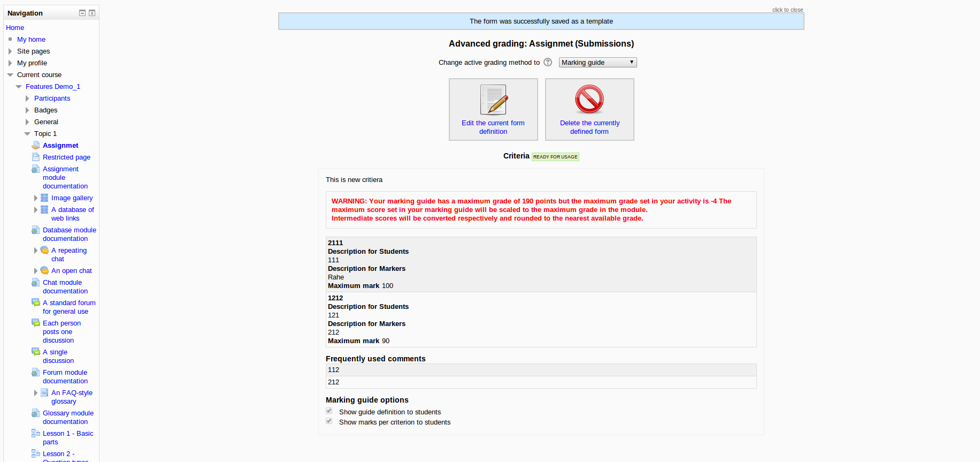Open the Assignmet link in navigation
Image resolution: width=980 pixels, height=462 pixels.
click(60, 145)
